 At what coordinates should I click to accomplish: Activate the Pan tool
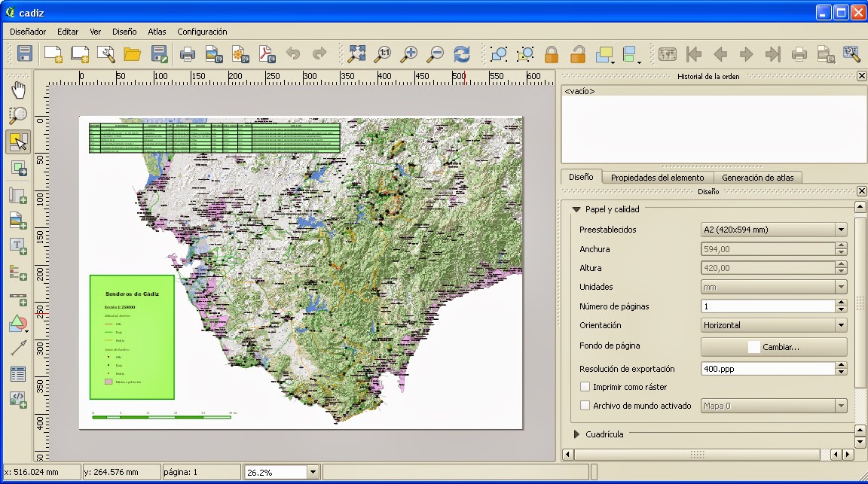tap(17, 89)
